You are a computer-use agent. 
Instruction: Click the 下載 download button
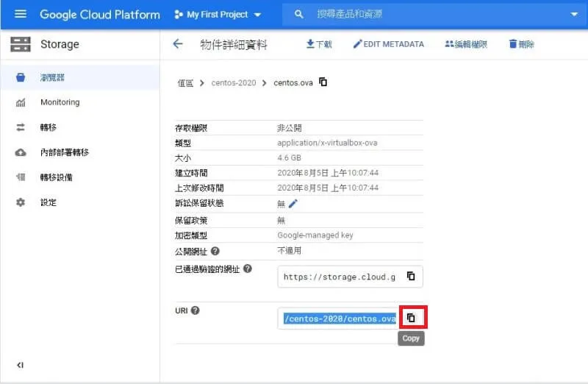319,44
